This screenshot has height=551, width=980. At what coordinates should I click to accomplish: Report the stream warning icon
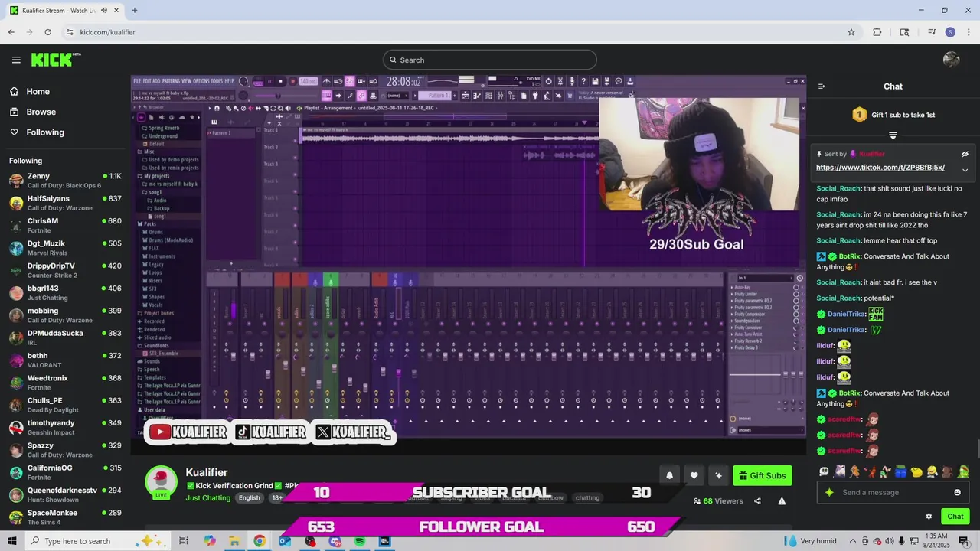782,501
